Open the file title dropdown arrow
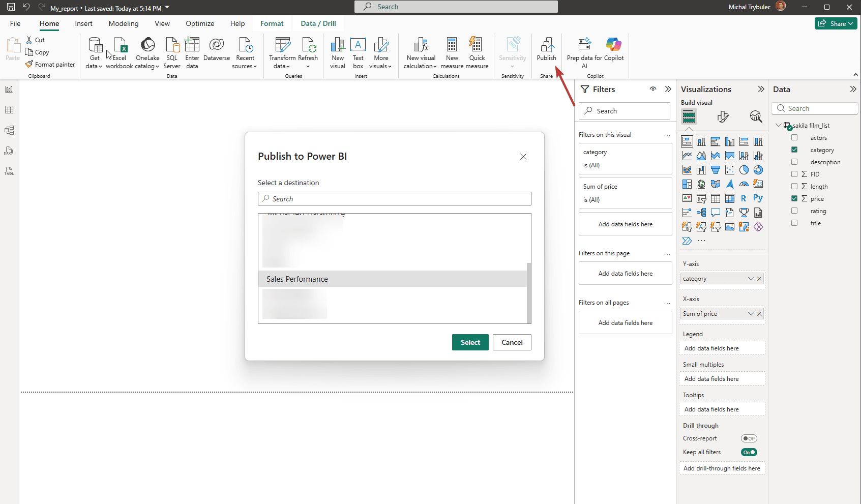Screen dimensions: 861x504 (x=167, y=8)
